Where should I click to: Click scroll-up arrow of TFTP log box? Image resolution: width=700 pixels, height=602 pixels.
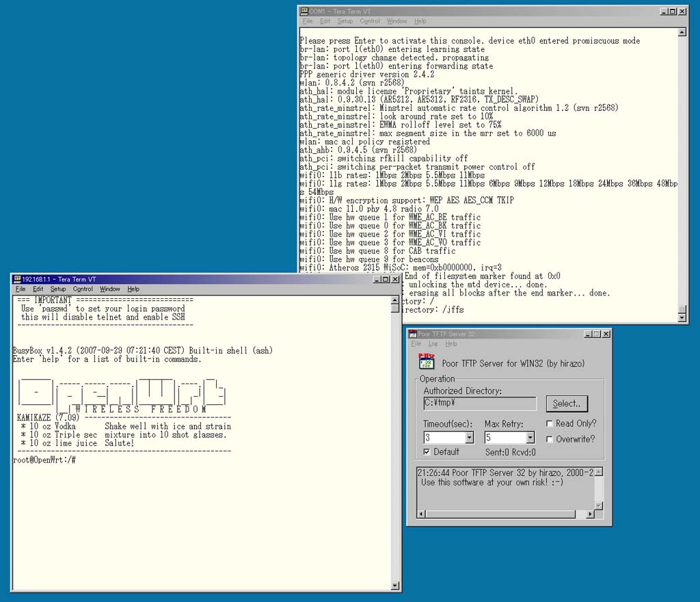point(599,471)
